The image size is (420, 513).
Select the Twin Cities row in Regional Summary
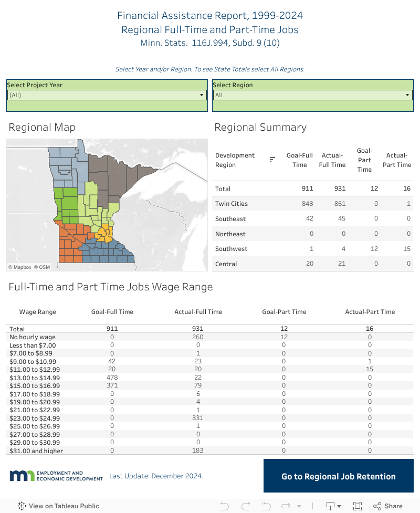point(232,204)
